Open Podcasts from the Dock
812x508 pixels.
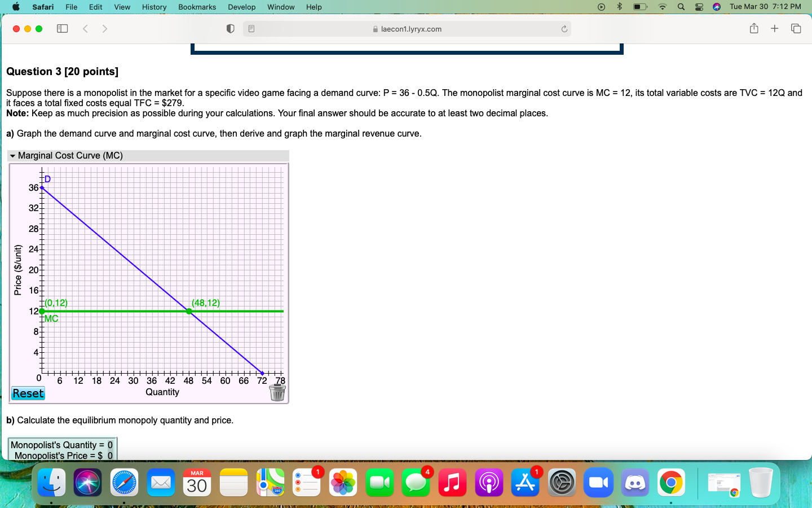[489, 483]
